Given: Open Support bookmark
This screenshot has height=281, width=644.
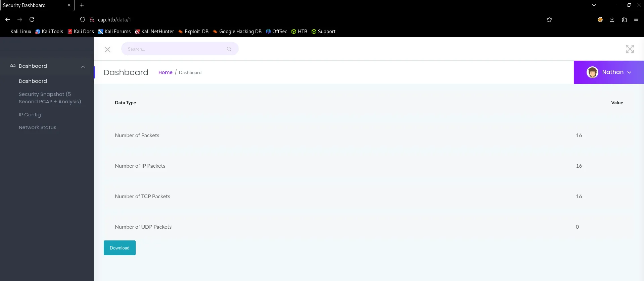Looking at the screenshot, I should coord(323,32).
